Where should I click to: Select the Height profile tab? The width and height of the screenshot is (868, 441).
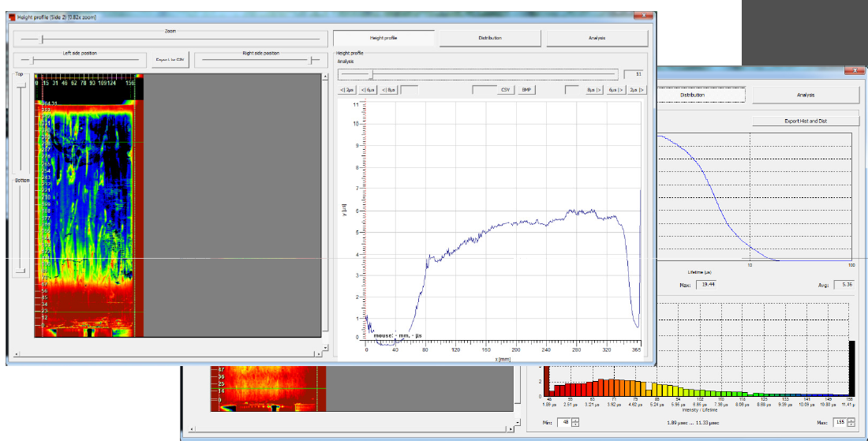(x=383, y=38)
